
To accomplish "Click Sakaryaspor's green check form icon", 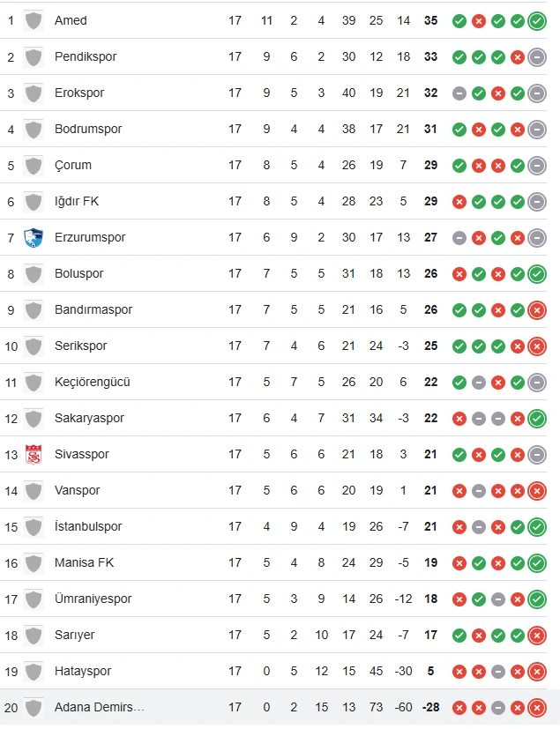I will (x=536, y=418).
